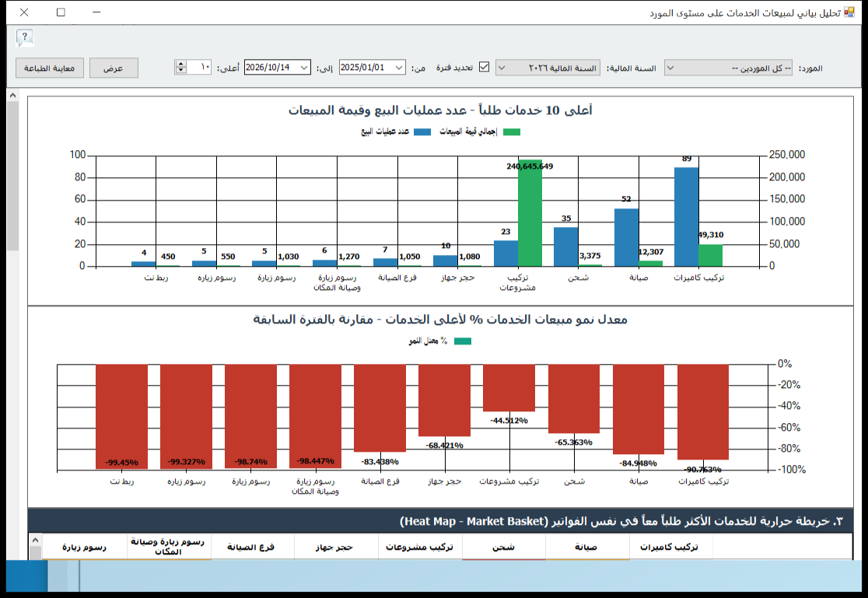Click the "49,310" sales value label
Viewport: 868px width, 598px height.
tap(711, 235)
